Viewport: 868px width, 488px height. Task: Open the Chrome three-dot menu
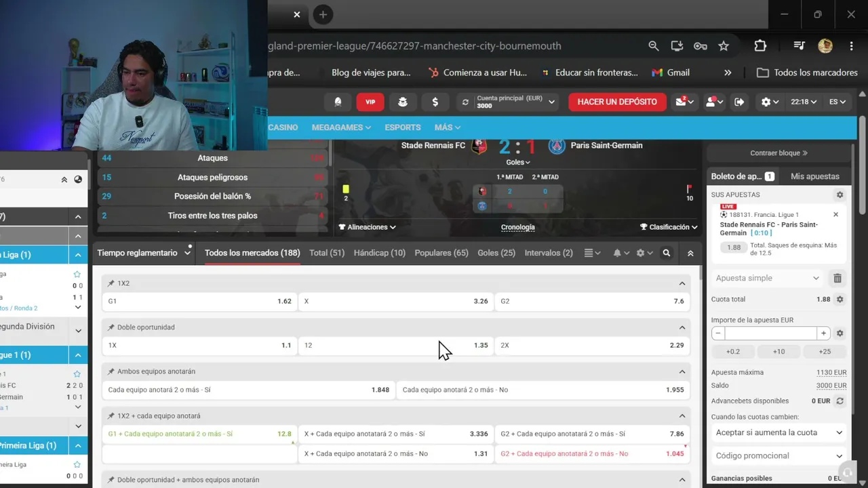(x=851, y=46)
